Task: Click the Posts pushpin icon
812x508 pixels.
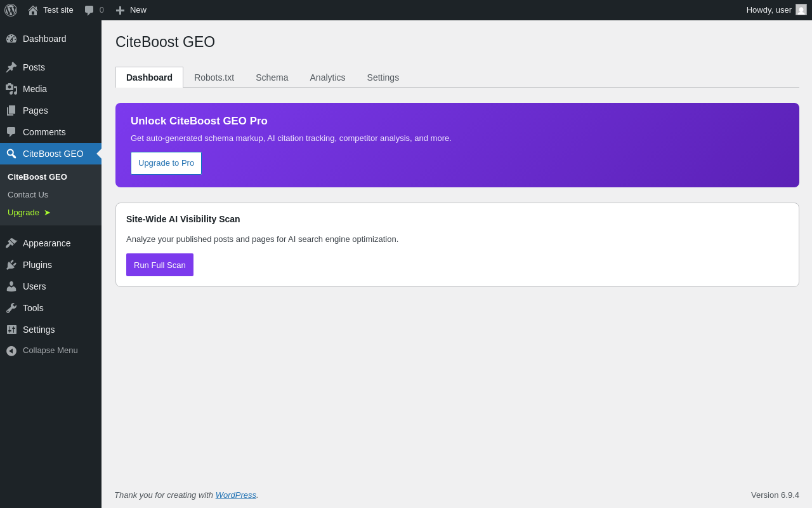Action: click(x=11, y=67)
